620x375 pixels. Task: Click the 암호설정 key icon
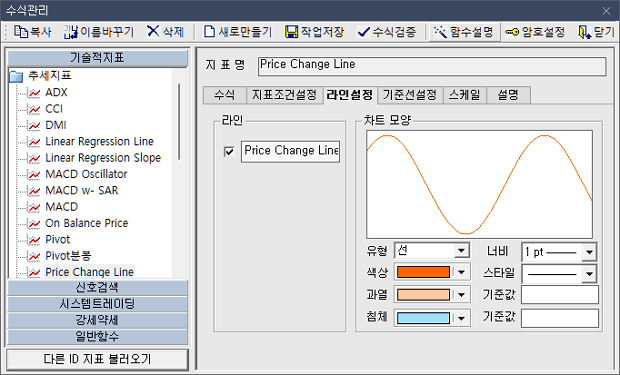tap(512, 32)
